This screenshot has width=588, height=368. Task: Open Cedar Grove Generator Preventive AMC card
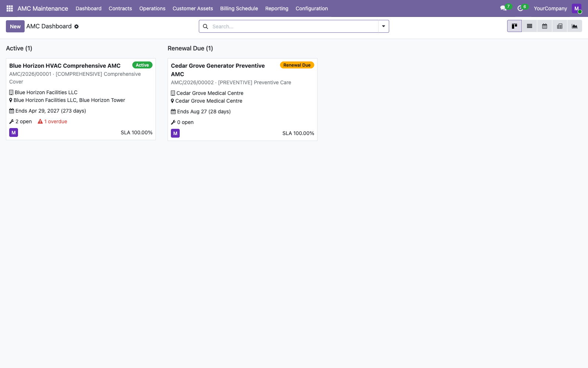(x=243, y=99)
